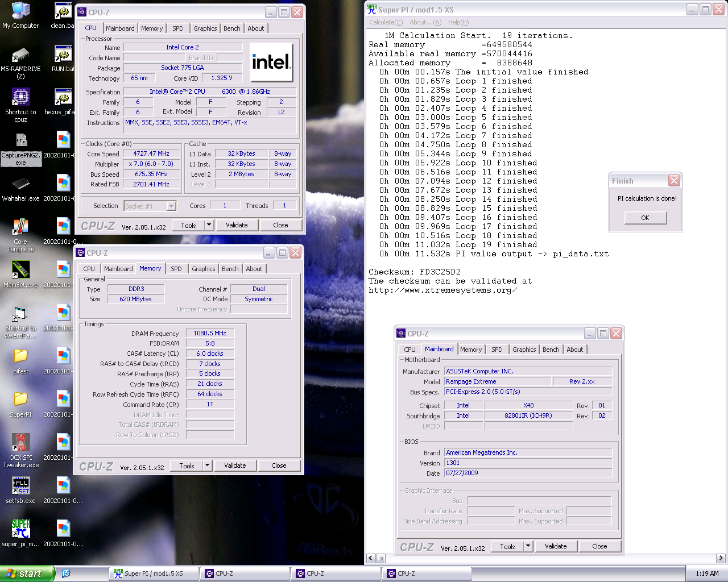728x582 pixels.
Task: Select the OCX SPI Tweaker.exe icon
Action: tap(20, 451)
